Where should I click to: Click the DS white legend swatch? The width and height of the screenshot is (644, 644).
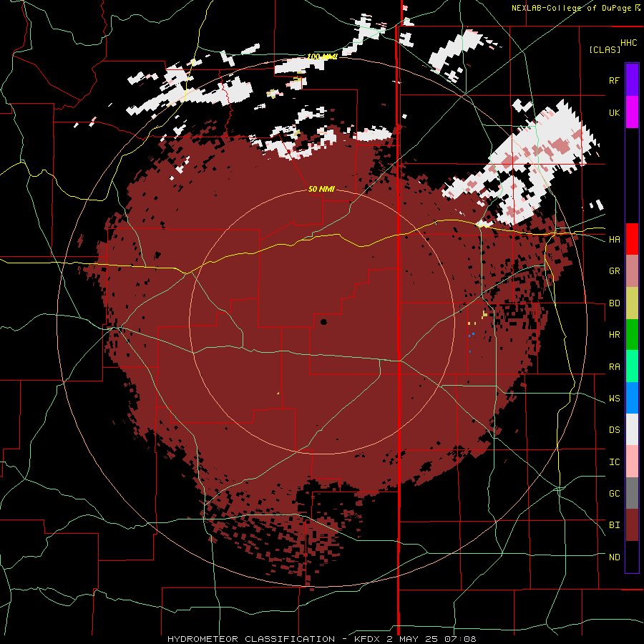click(x=632, y=429)
